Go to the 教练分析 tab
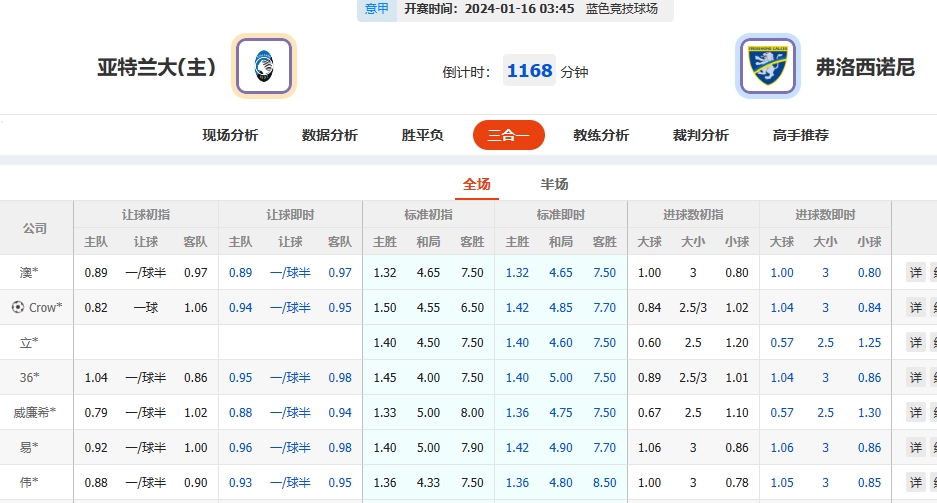937x503 pixels. coord(601,135)
